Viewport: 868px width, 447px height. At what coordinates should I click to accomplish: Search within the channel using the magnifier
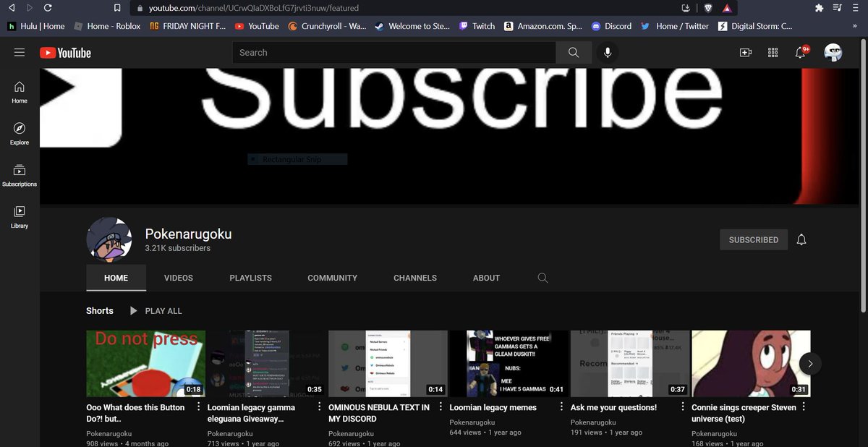tap(543, 278)
